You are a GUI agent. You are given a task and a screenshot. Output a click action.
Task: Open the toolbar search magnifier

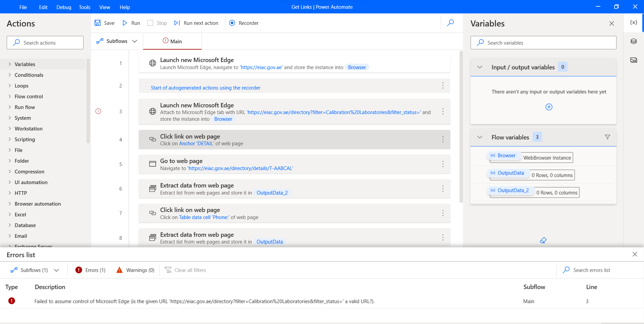pyautogui.click(x=450, y=23)
